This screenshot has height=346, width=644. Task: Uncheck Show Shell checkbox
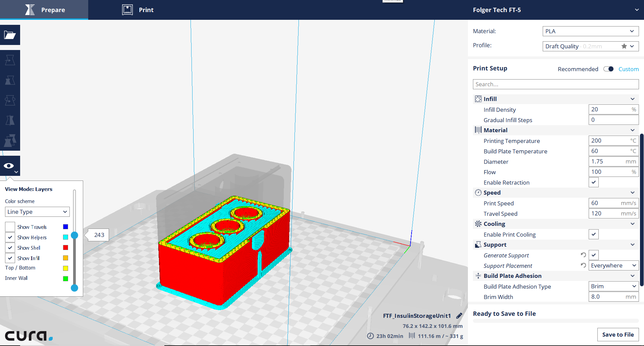(10, 248)
